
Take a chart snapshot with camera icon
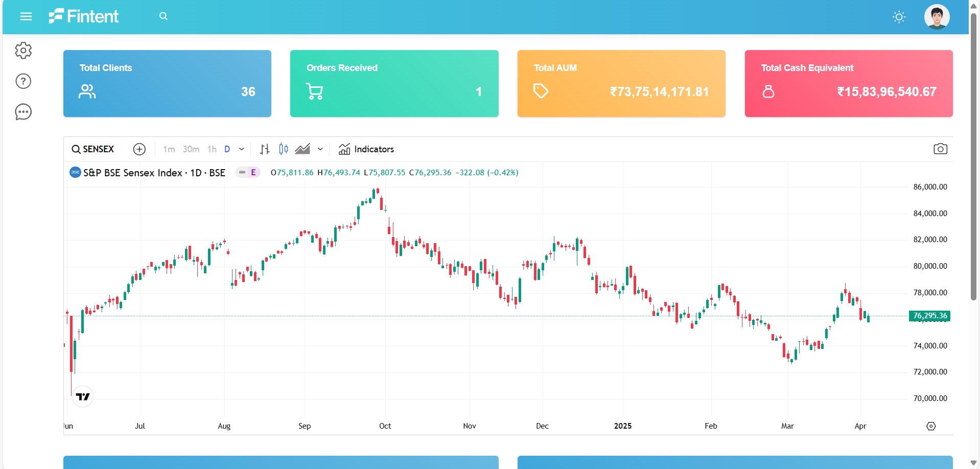click(x=941, y=149)
